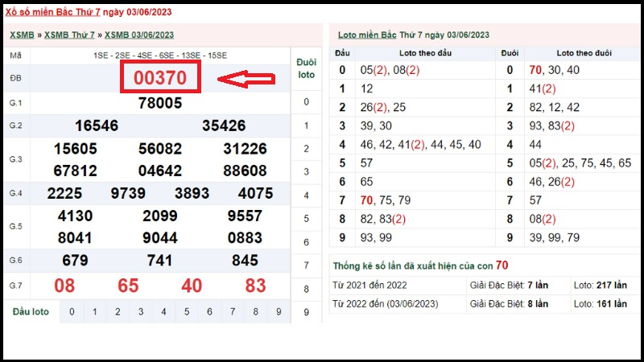Click G.6 number 741
The height and width of the screenshot is (362, 644).
(159, 260)
